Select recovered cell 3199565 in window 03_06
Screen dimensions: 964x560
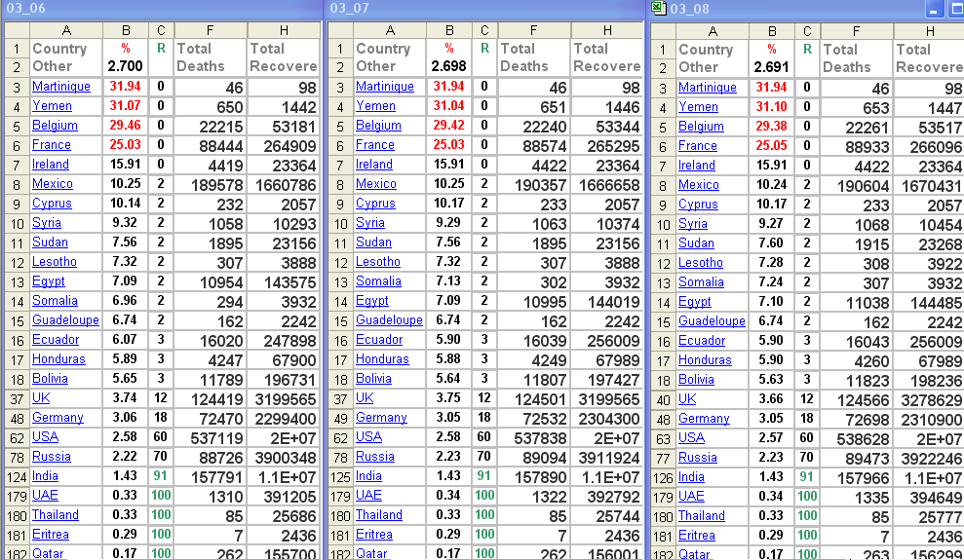click(x=284, y=398)
